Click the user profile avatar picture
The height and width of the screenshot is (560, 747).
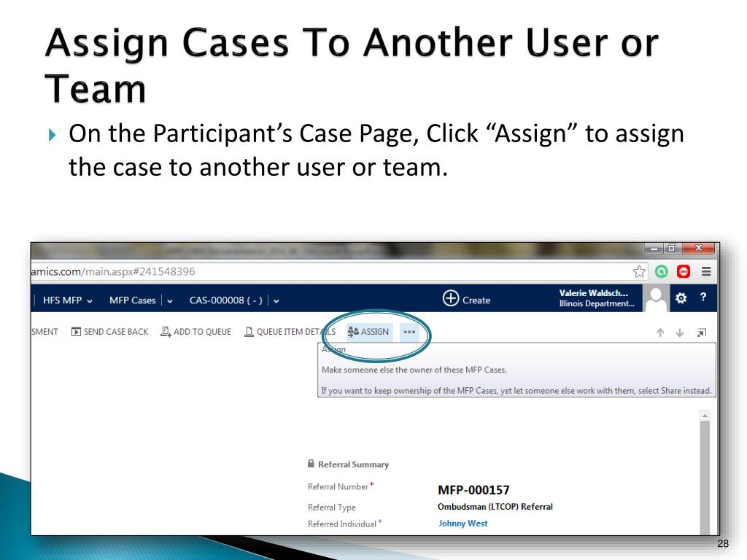[x=656, y=298]
